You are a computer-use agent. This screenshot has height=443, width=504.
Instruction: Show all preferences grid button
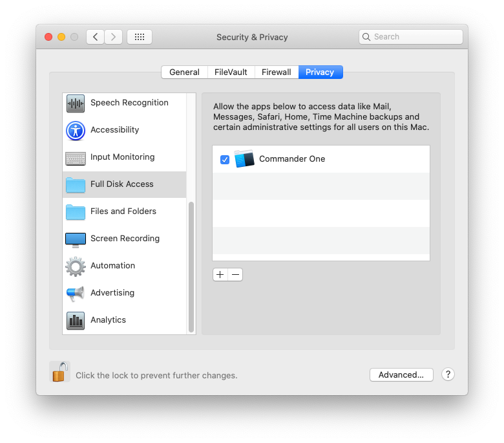coord(140,37)
